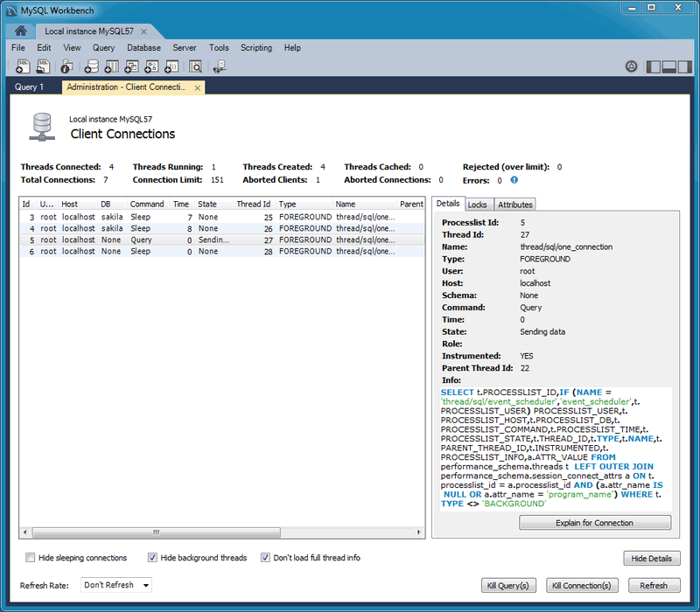Enable Hide sleeping connections checkbox
Image resolution: width=700 pixels, height=612 pixels.
(x=31, y=558)
